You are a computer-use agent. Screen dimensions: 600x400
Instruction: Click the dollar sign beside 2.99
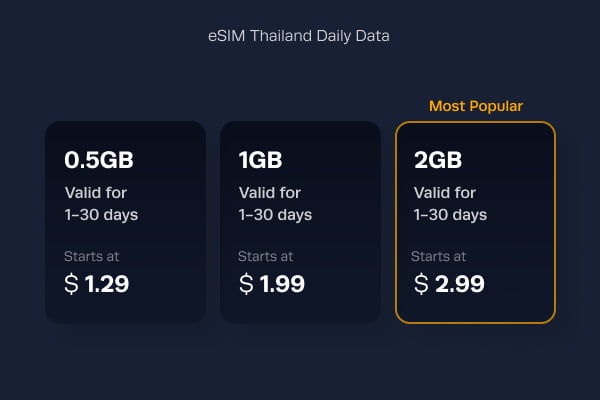(421, 284)
